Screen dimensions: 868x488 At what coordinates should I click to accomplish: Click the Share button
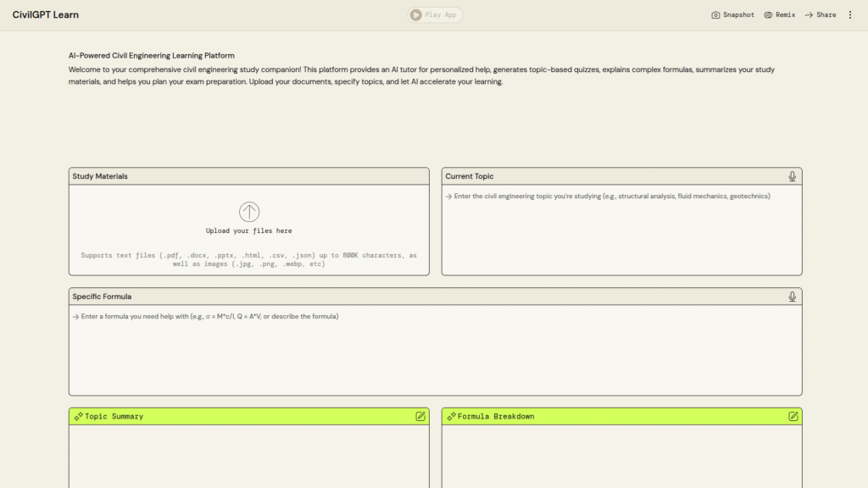coord(820,14)
